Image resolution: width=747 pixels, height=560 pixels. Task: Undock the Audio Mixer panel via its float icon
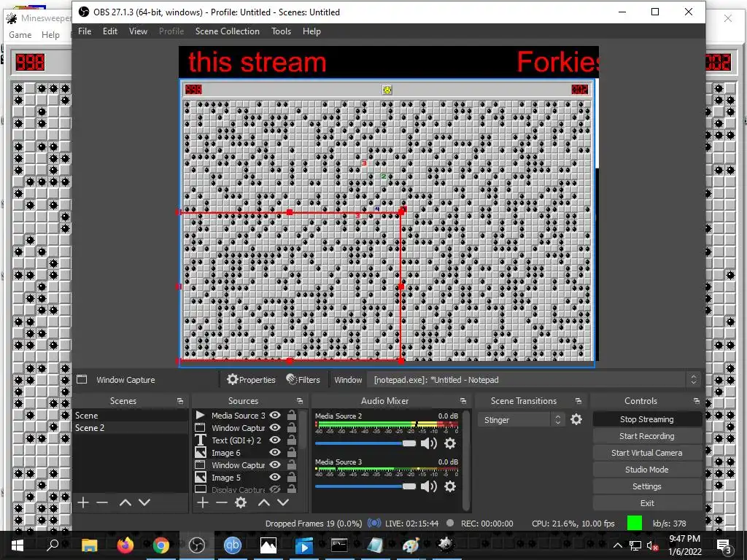coord(463,402)
